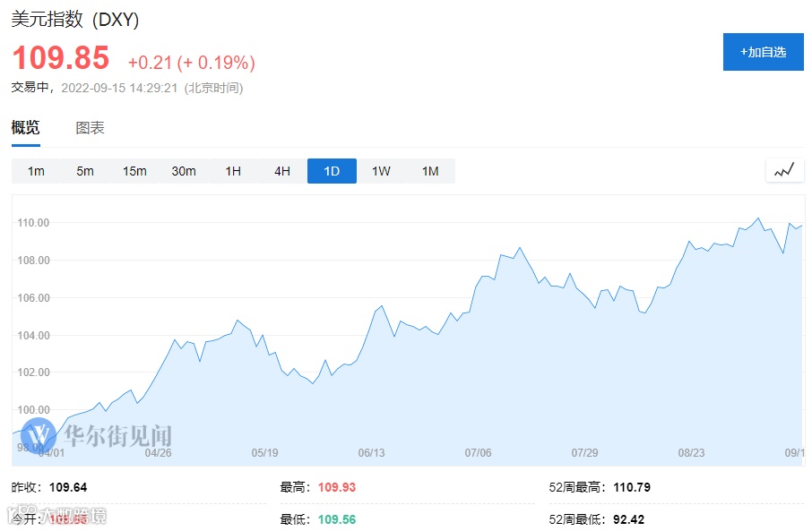The image size is (812, 531).
Task: Click the current price 109.85
Action: click(61, 57)
